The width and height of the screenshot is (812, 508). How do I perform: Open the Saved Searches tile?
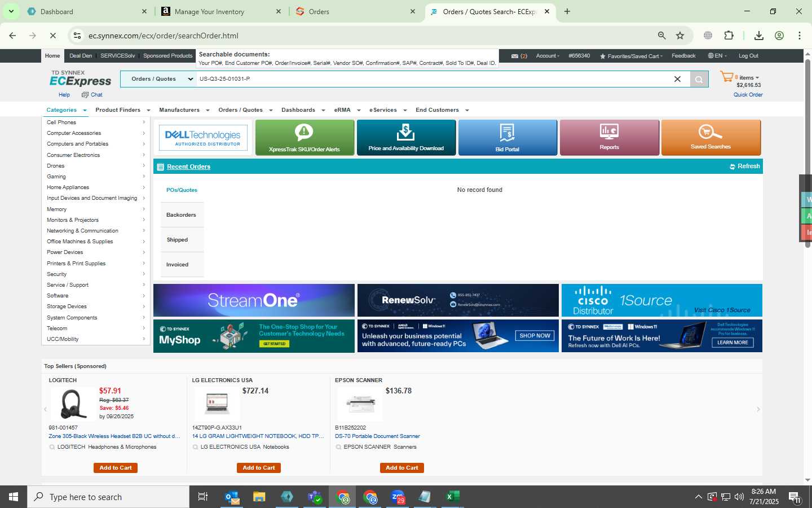coord(710,137)
